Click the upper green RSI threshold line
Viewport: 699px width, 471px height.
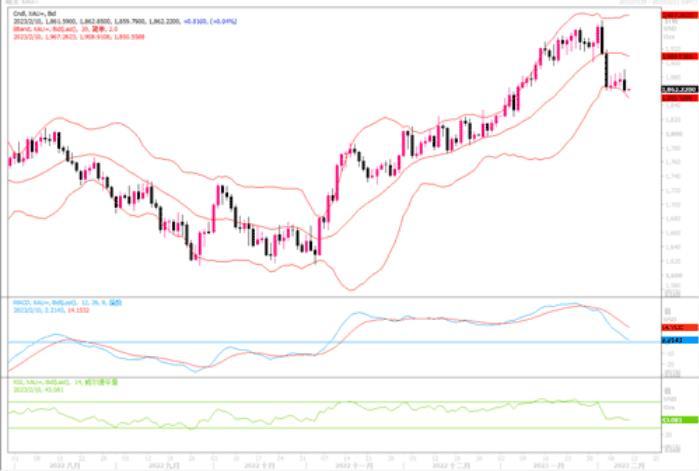click(x=300, y=402)
